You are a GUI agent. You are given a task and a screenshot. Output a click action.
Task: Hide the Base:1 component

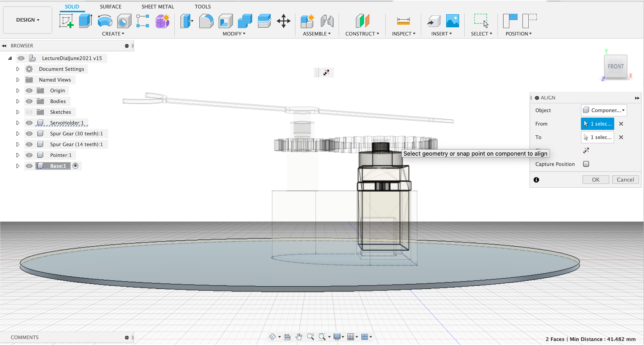click(29, 166)
